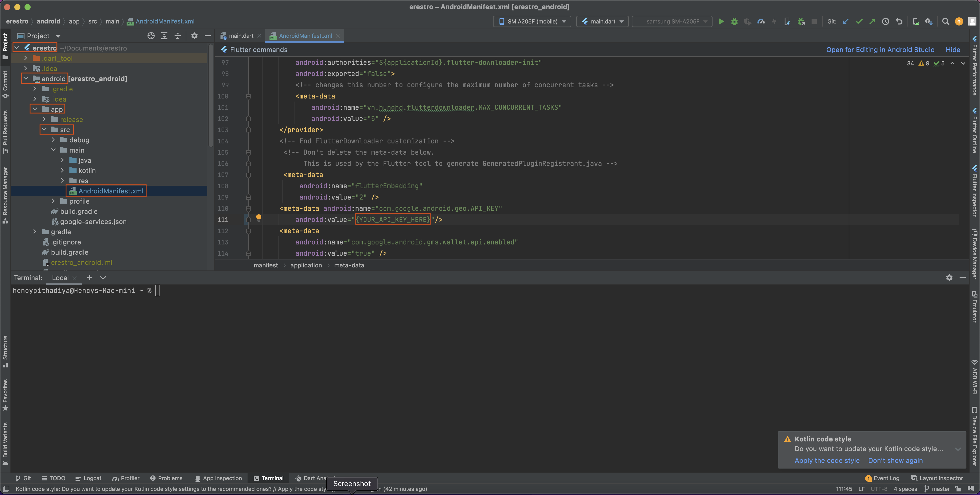Image resolution: width=980 pixels, height=495 pixels.
Task: Hide the Flutter commands banner
Action: pos(953,50)
